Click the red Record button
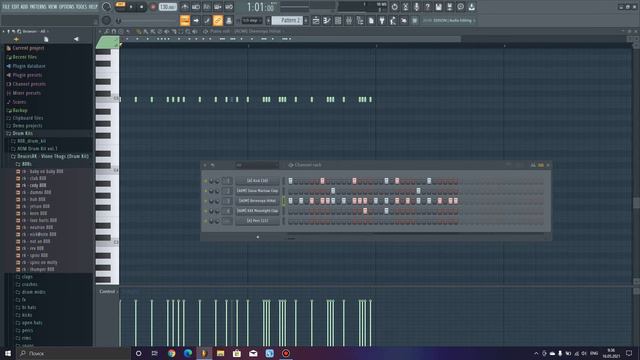The image size is (640, 360). click(153, 7)
